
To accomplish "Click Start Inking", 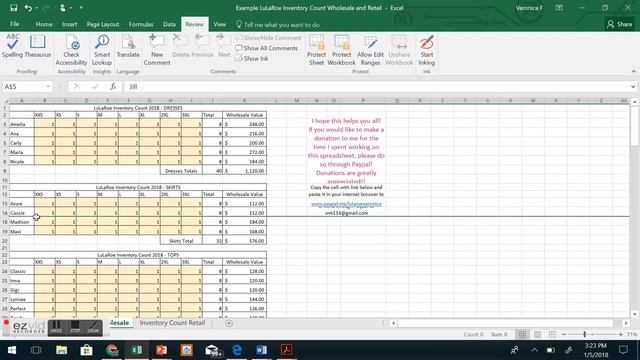I will (427, 50).
